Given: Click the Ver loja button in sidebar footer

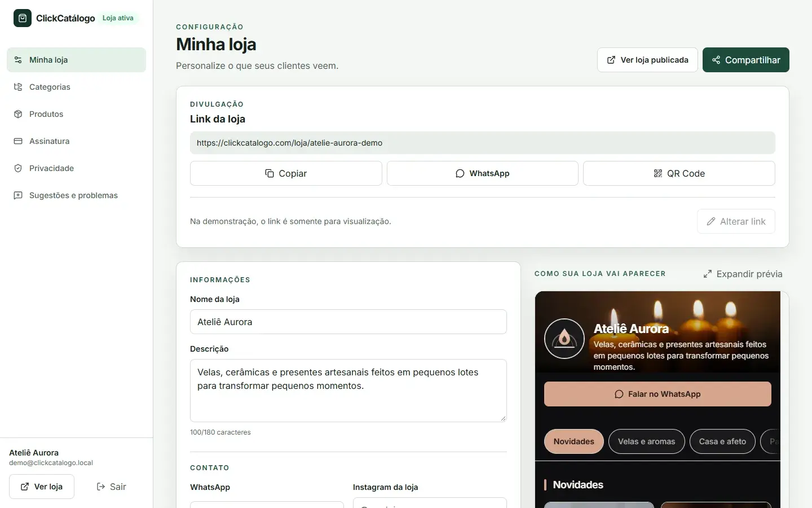Looking at the screenshot, I should click(42, 487).
